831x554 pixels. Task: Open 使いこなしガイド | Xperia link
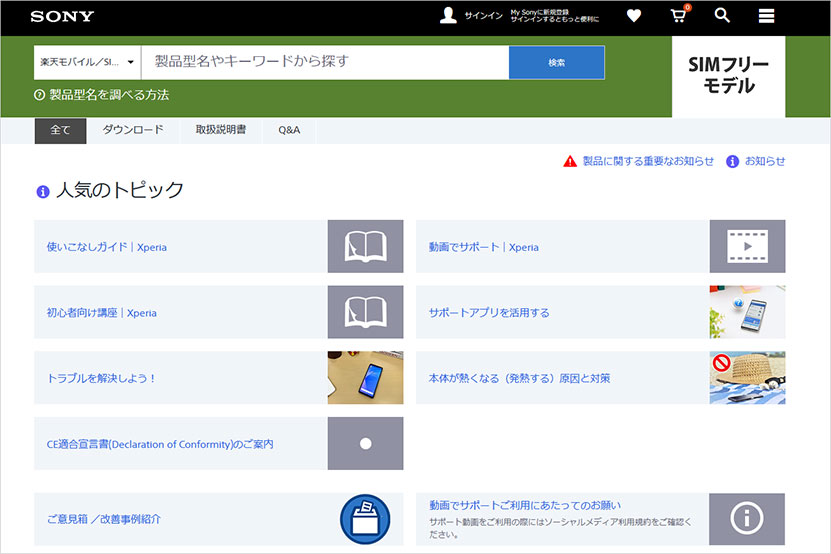click(107, 247)
